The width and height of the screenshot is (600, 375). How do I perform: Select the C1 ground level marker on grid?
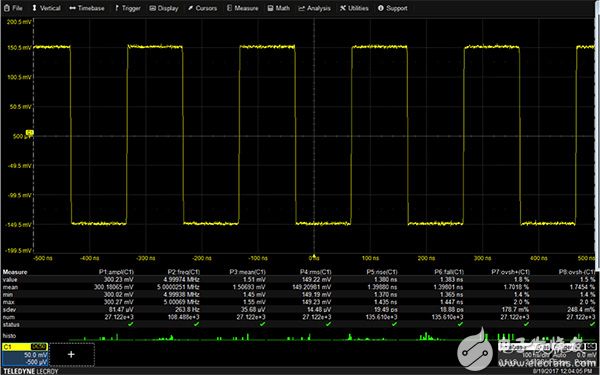29,132
